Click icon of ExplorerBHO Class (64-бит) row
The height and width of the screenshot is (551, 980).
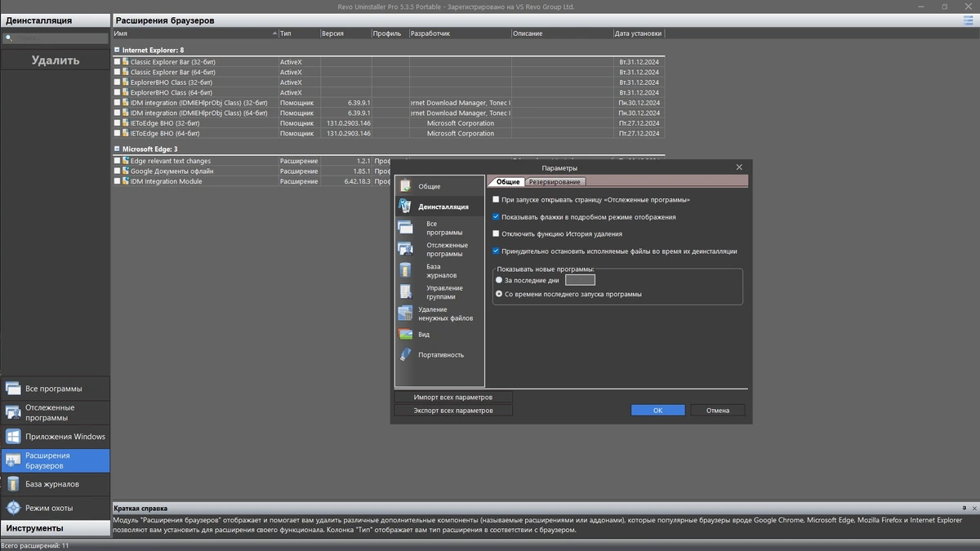pyautogui.click(x=126, y=92)
